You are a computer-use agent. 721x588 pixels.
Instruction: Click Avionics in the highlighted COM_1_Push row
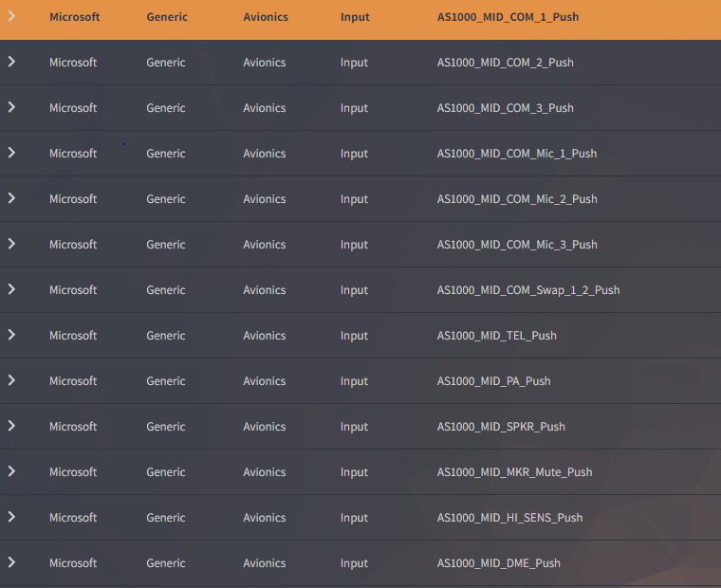[x=266, y=17]
